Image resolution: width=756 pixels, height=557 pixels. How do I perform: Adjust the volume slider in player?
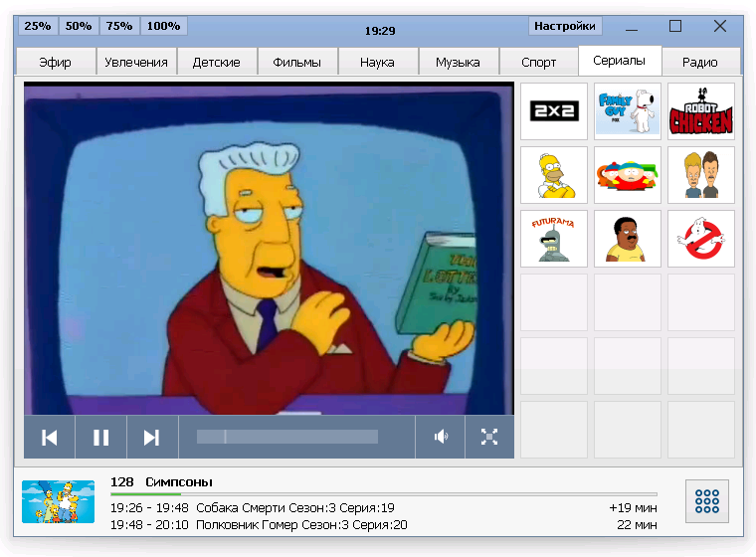click(x=287, y=437)
